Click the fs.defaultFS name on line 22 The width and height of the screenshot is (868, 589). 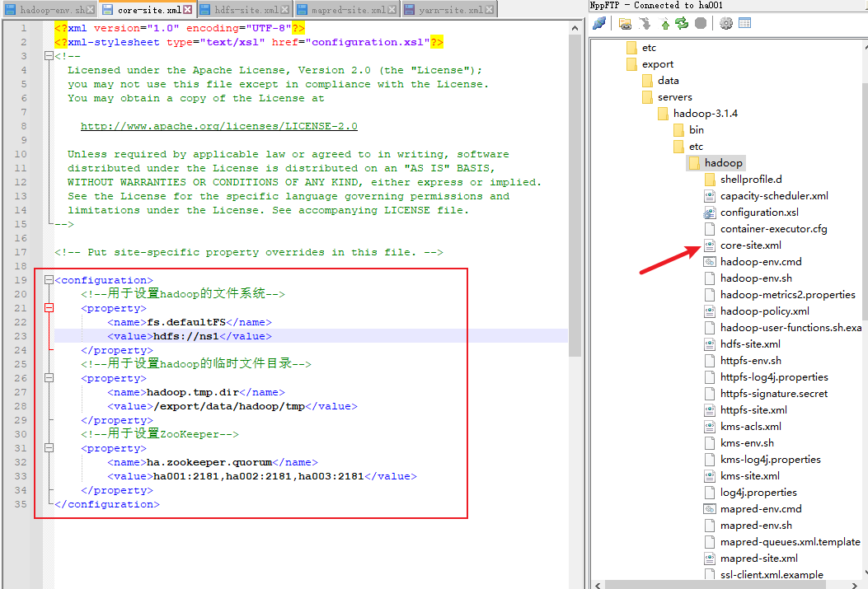[186, 322]
